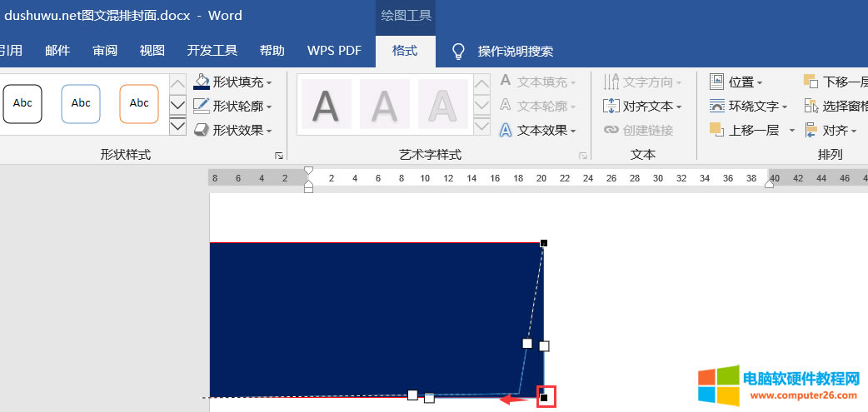This screenshot has height=412, width=868.
Task: Select the top-right black edit point
Action: 544,243
